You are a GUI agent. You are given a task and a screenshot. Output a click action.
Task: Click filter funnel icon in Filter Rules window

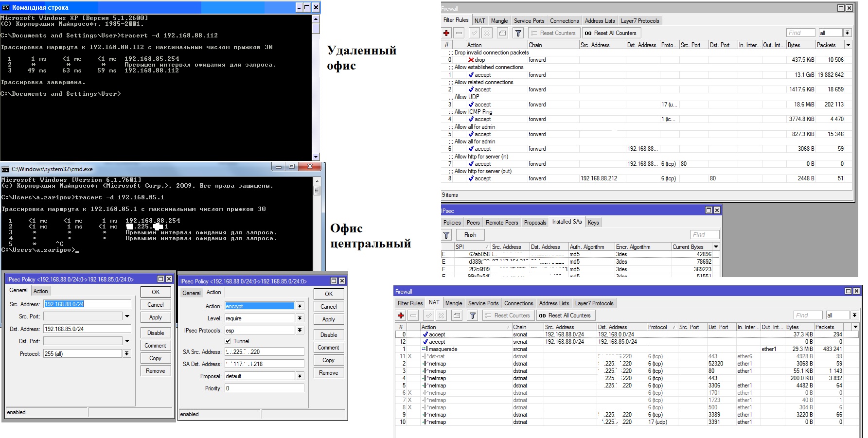[518, 33]
